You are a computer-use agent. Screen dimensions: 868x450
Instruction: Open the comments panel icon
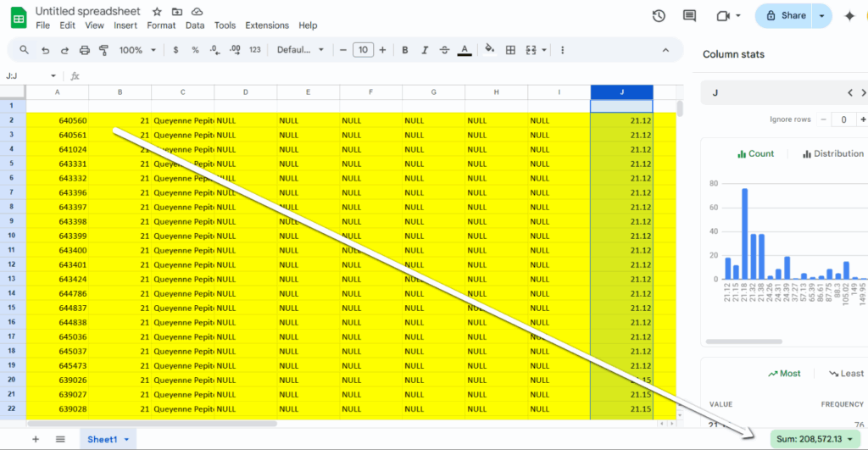tap(689, 16)
